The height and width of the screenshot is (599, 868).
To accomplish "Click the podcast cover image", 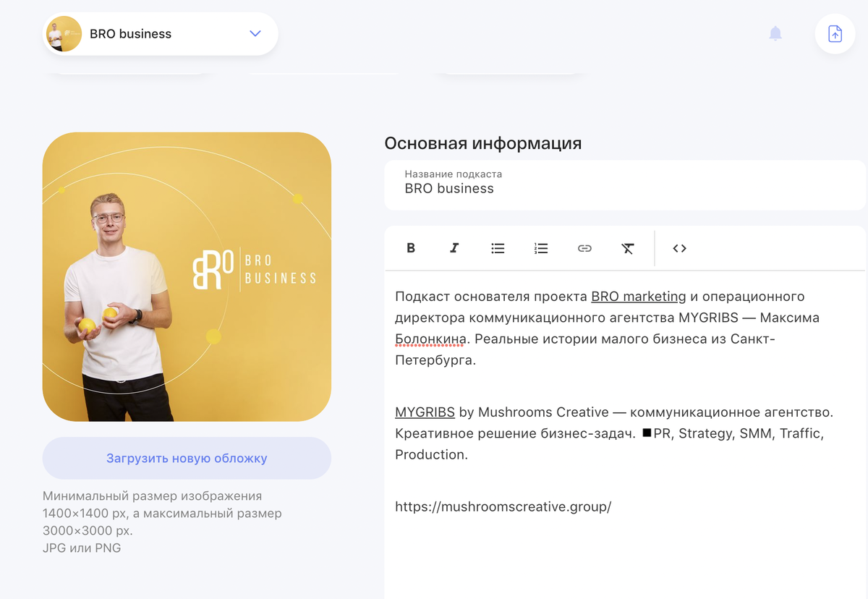I will [x=187, y=276].
